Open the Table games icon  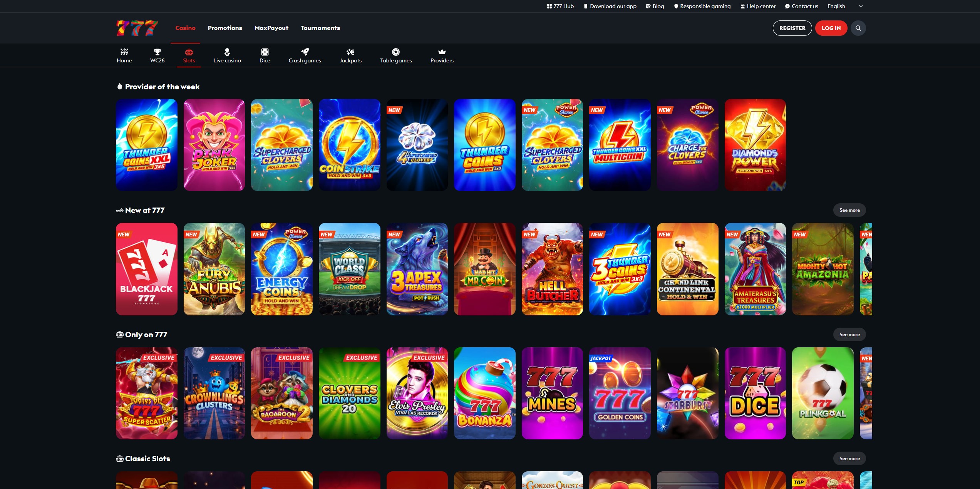(x=395, y=52)
